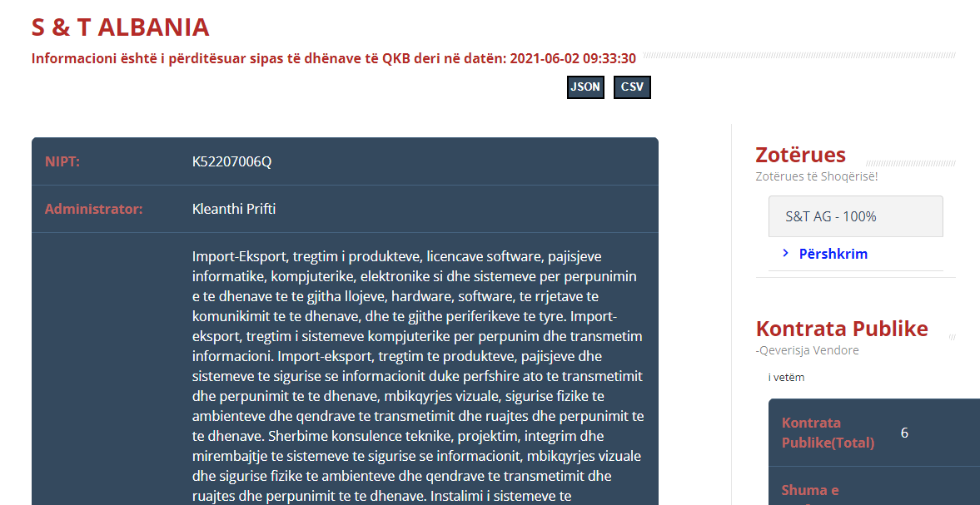980x505 pixels.
Task: Export company data as CSV
Action: 633,87
